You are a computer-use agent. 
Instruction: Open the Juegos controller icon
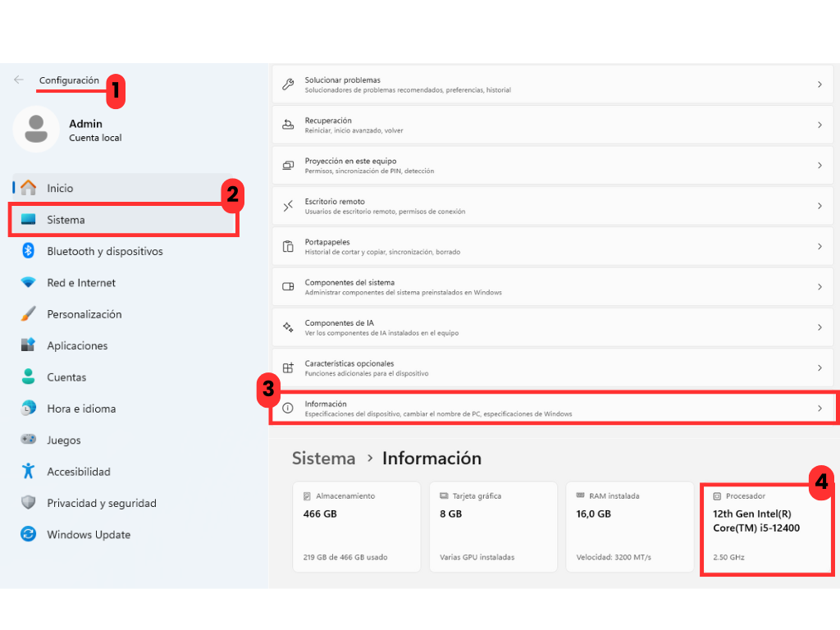pyautogui.click(x=28, y=440)
